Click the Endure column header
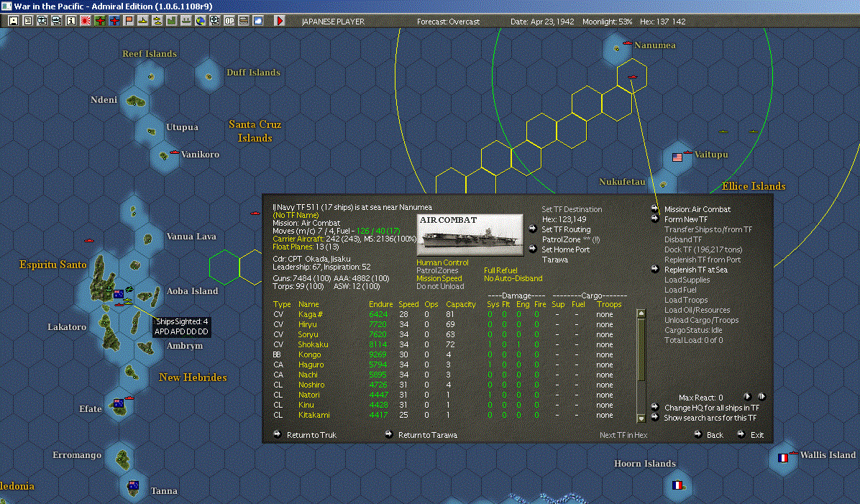This screenshot has height=504, width=860. pyautogui.click(x=380, y=304)
